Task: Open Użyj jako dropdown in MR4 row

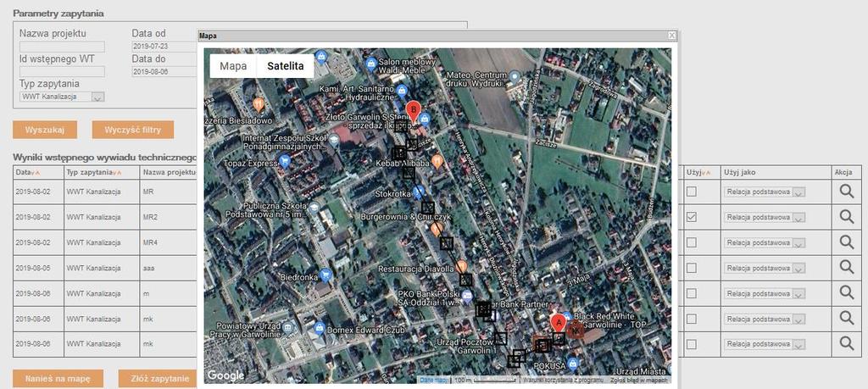Action: (x=765, y=242)
